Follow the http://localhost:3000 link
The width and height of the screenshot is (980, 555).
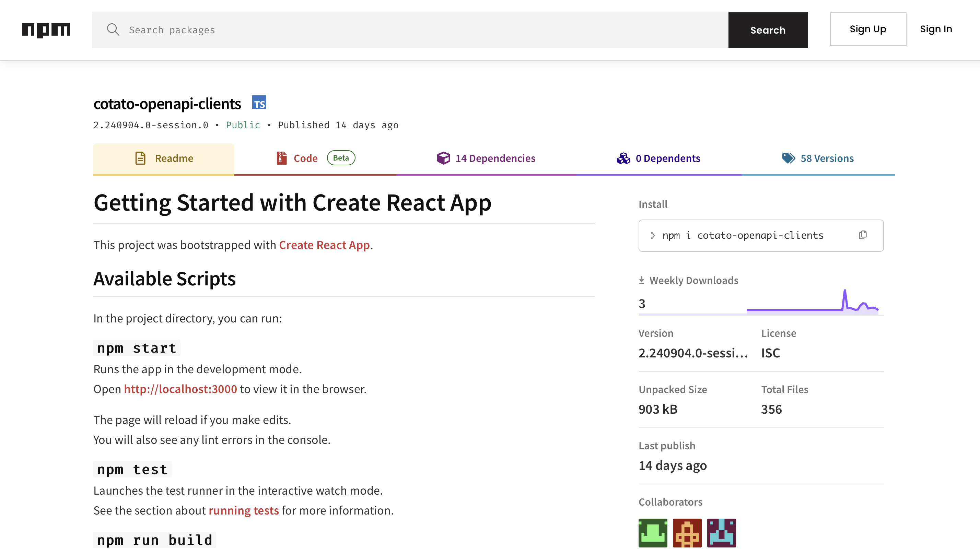pyautogui.click(x=180, y=389)
